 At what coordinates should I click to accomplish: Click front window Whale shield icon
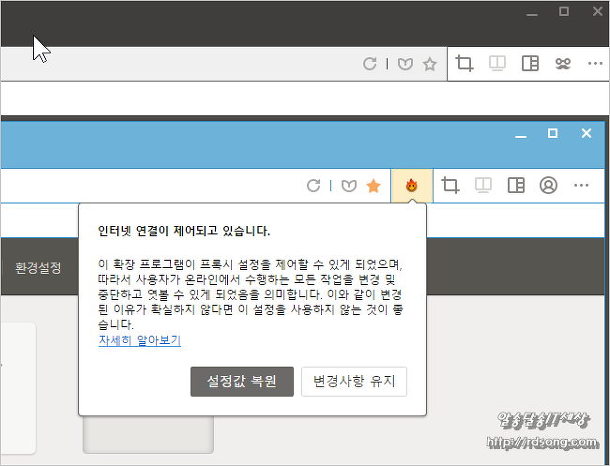point(348,186)
